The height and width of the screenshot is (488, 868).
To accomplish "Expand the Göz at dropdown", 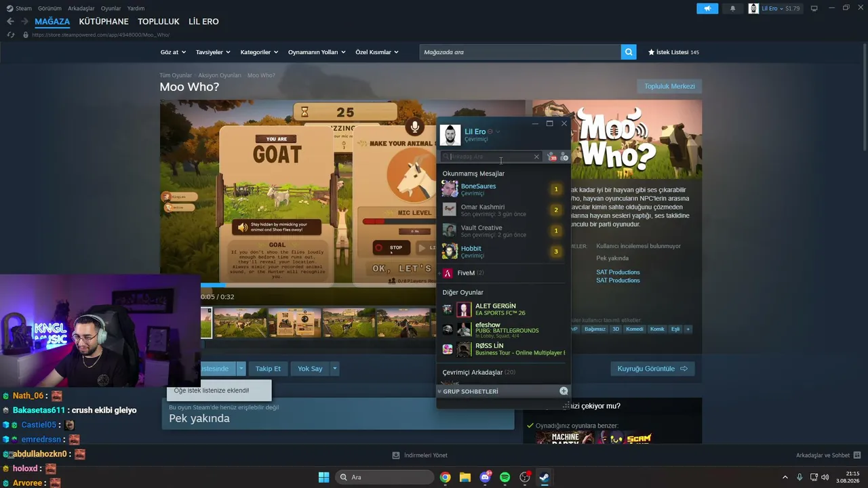I will (173, 52).
